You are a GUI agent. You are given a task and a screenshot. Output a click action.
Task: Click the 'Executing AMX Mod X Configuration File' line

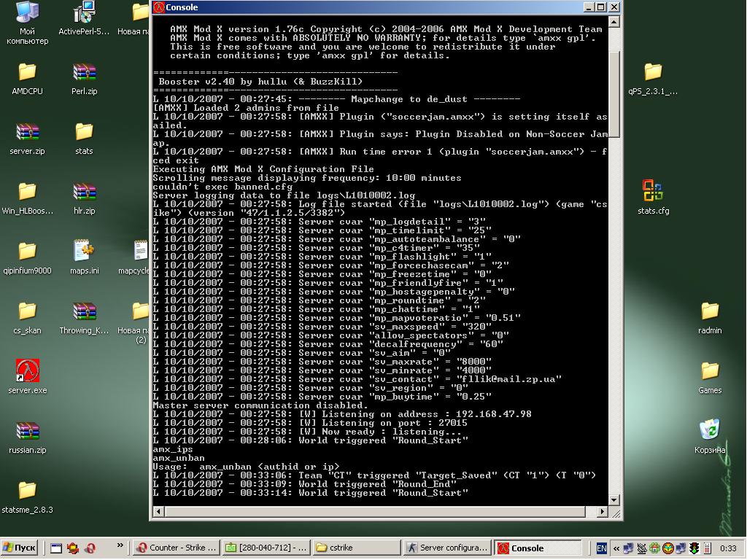263,169
